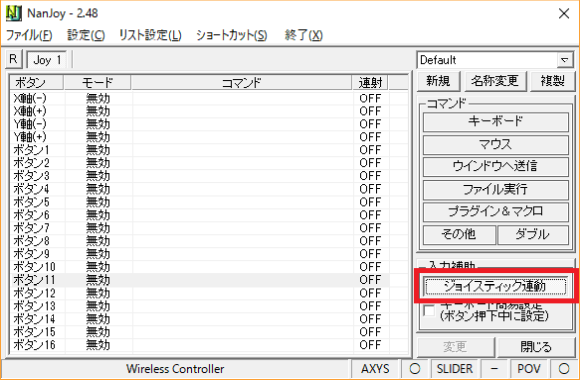Viewport: 580px width, 380px height.
Task: Click the ボタン column header
Action: 37,83
